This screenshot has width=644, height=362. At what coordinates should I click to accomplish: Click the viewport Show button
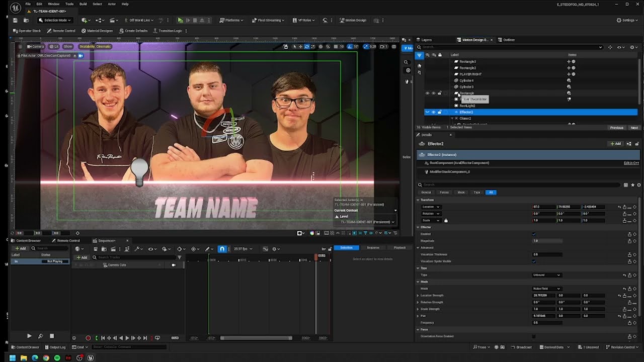click(68, 46)
